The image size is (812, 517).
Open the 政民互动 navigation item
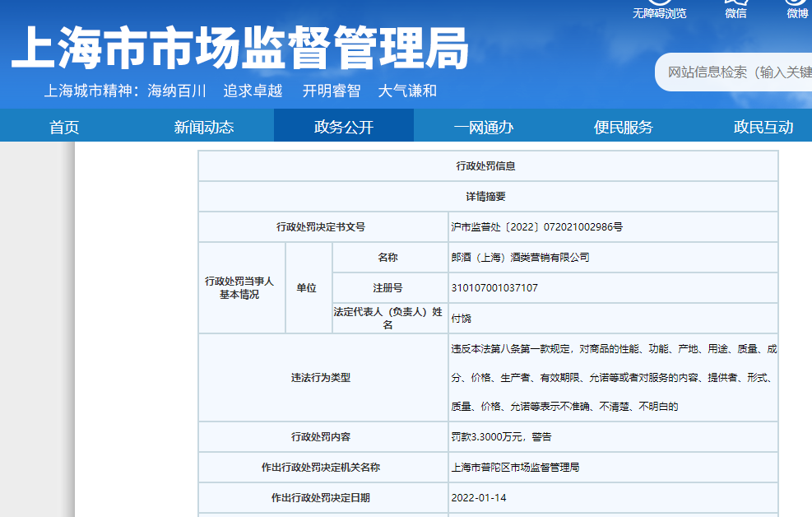[763, 127]
